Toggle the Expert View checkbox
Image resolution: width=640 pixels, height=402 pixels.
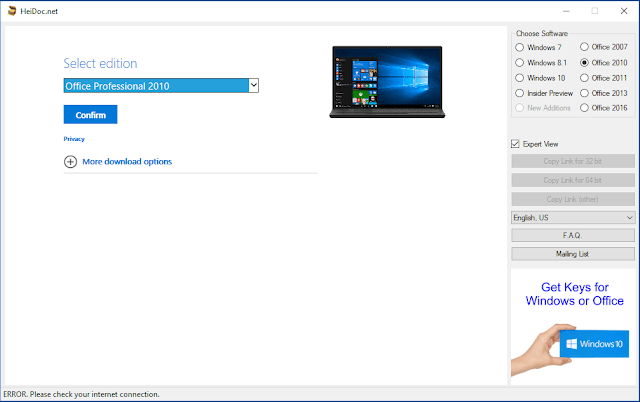pyautogui.click(x=515, y=144)
